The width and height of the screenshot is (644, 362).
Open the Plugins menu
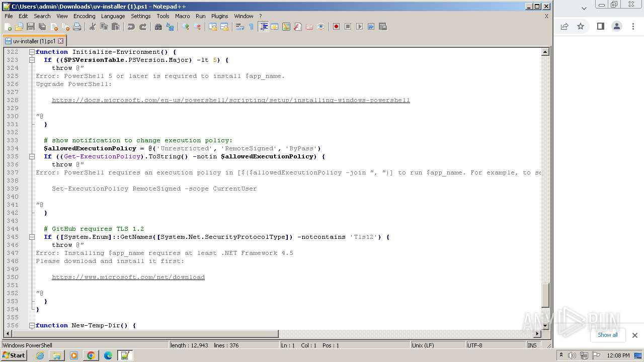click(219, 16)
